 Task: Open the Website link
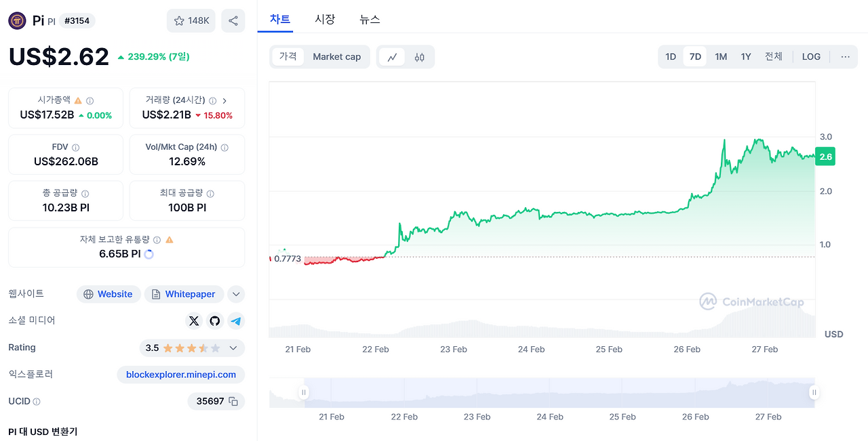click(108, 294)
